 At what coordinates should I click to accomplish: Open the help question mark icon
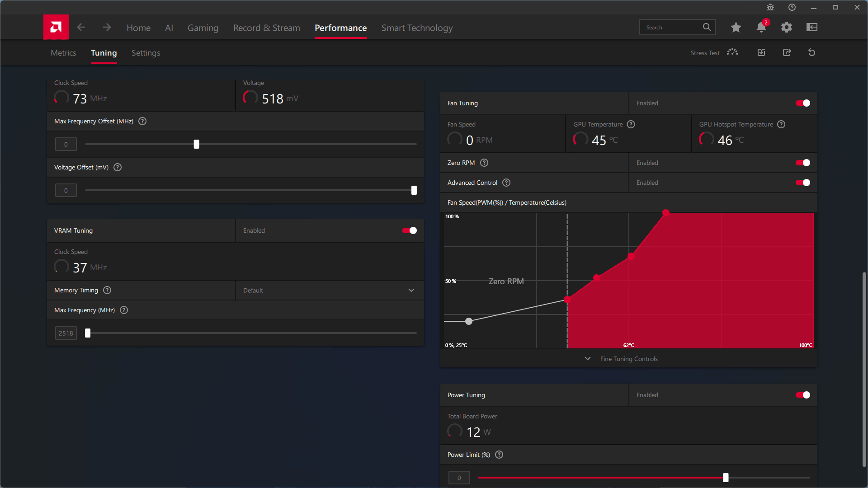[x=792, y=7]
